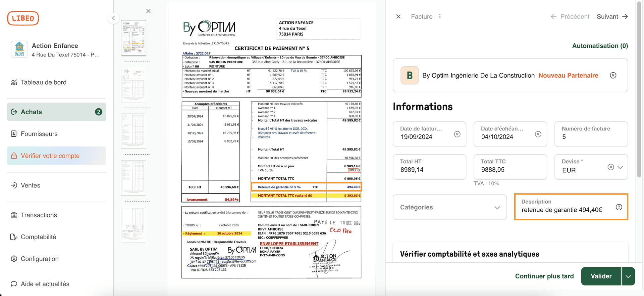Click the Achats badge showing 2

pyautogui.click(x=99, y=112)
